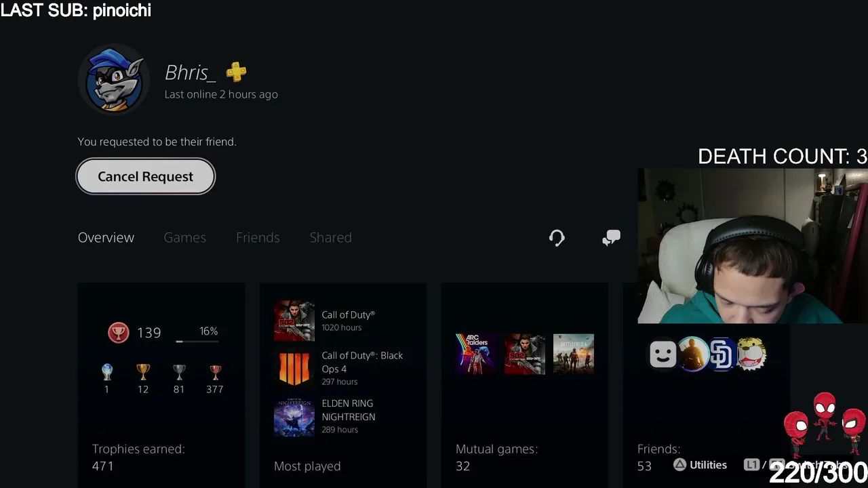Image resolution: width=868 pixels, height=488 pixels.
Task: Click the ELDEN RING NIGHTREIGN title
Action: [x=349, y=410]
